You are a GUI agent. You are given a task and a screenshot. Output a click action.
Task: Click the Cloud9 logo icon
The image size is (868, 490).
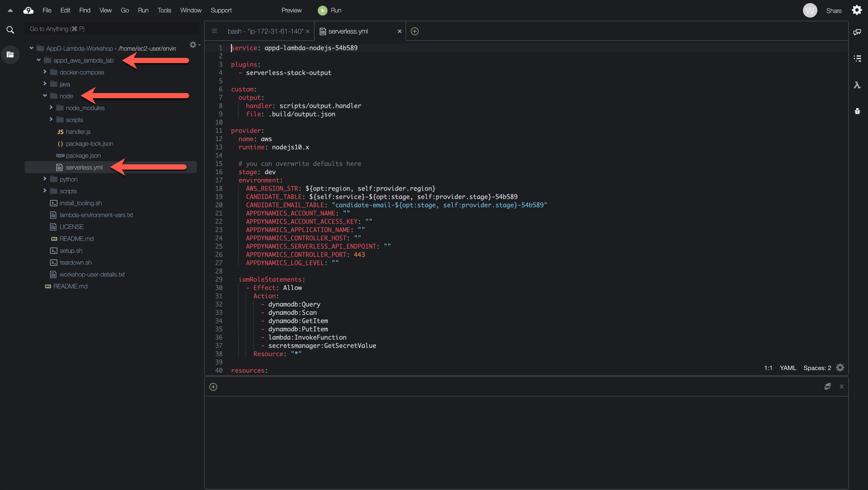[28, 10]
